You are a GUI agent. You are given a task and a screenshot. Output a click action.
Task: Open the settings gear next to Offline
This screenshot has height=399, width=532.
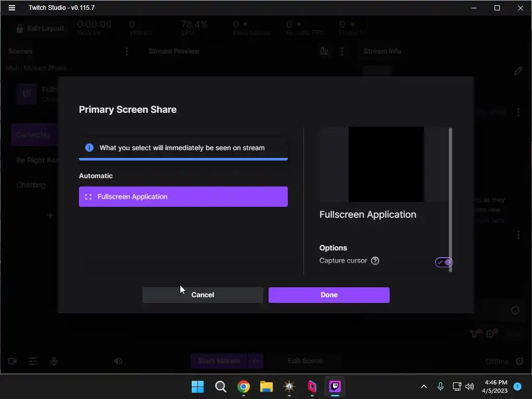point(520,361)
